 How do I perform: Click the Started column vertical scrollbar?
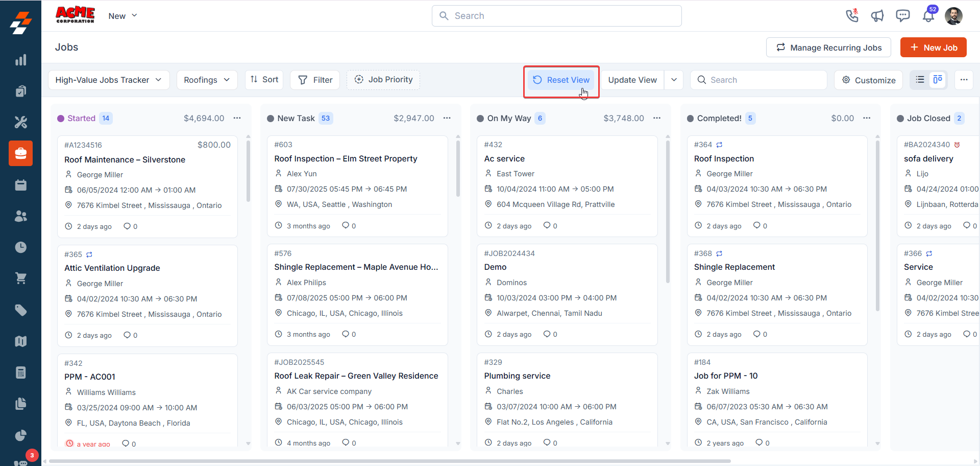coord(249,171)
